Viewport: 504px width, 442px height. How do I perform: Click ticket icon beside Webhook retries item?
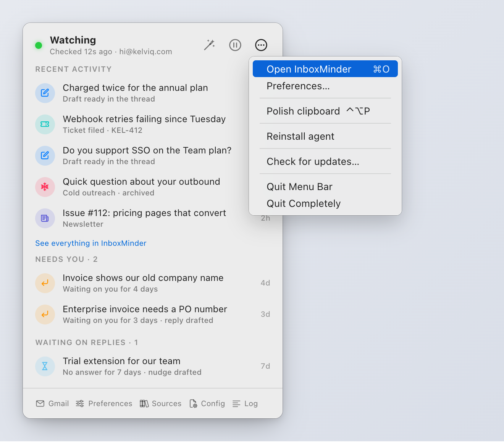point(45,124)
